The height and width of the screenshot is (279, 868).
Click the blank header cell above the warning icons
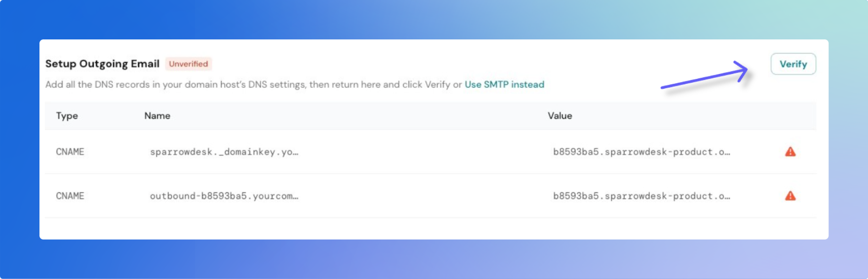click(x=790, y=116)
